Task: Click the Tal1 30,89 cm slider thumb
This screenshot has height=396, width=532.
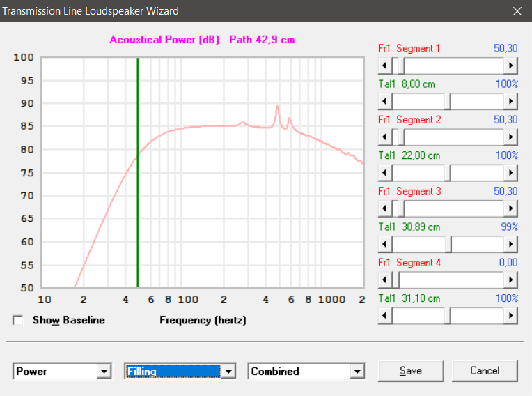Action: click(x=448, y=244)
